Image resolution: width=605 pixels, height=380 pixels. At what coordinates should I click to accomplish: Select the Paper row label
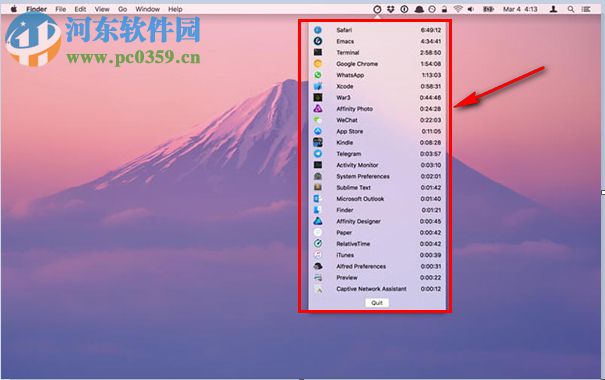[344, 233]
